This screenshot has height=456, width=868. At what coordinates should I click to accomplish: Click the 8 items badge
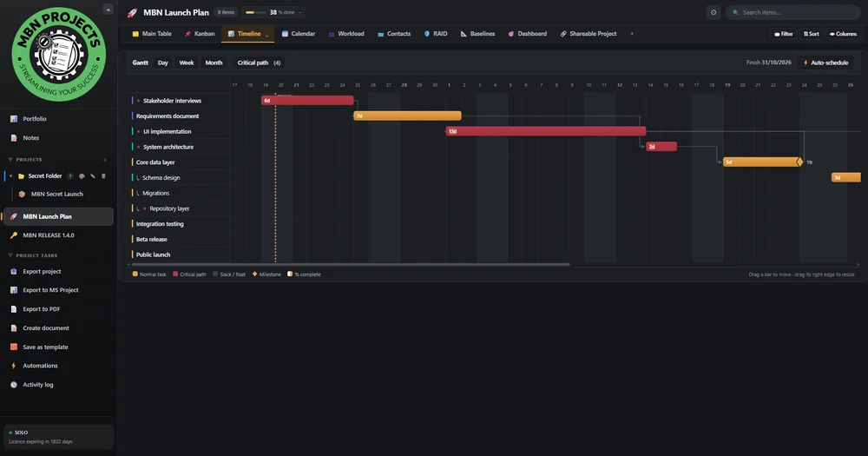226,12
